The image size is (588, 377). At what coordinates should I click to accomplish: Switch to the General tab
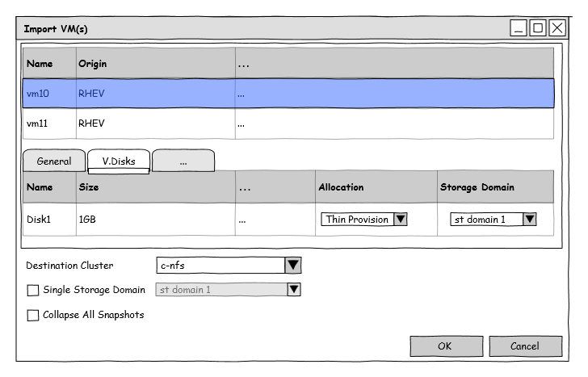pyautogui.click(x=54, y=161)
